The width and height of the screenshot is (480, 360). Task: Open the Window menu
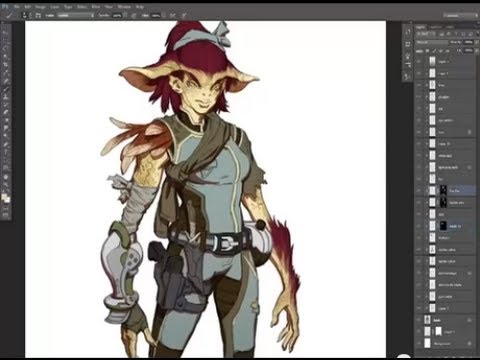point(124,6)
